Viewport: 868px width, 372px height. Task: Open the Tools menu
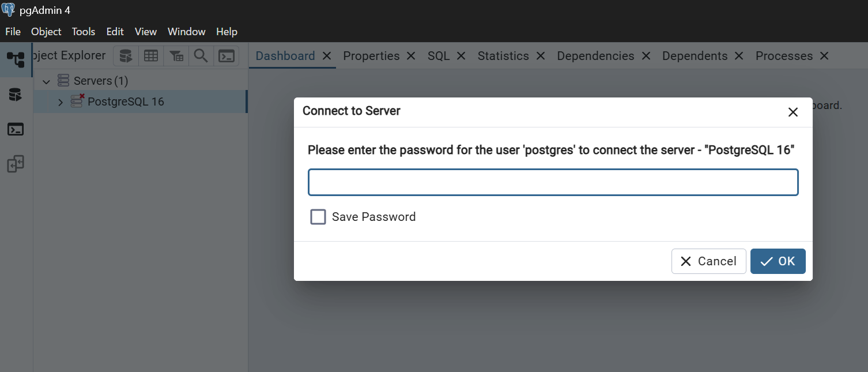pyautogui.click(x=84, y=32)
